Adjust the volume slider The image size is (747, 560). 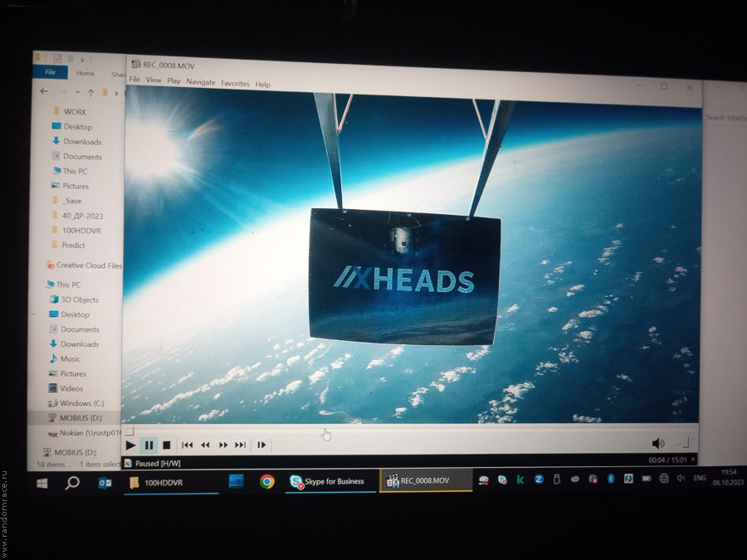tap(681, 444)
